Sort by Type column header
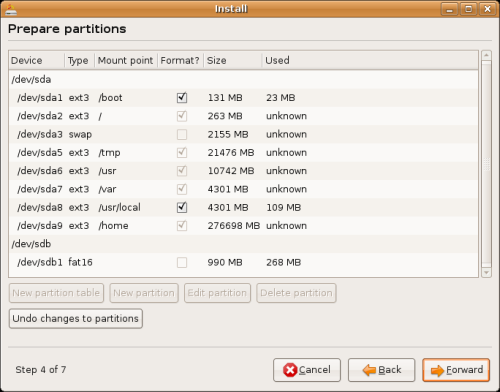 click(x=80, y=60)
